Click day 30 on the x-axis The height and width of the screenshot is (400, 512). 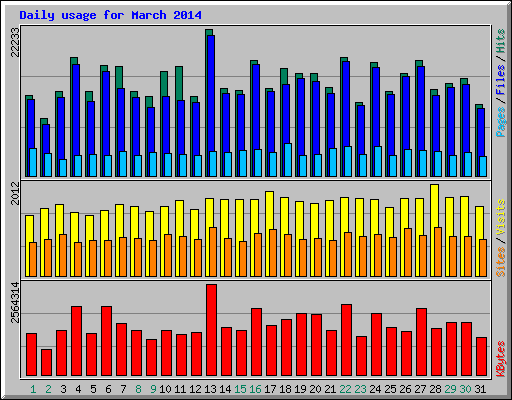coord(465,389)
